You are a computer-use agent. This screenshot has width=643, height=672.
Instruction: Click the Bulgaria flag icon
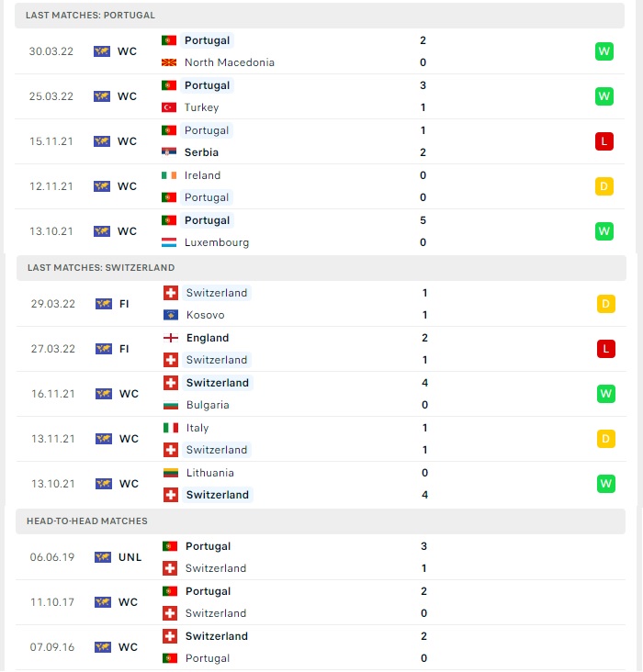tap(170, 405)
